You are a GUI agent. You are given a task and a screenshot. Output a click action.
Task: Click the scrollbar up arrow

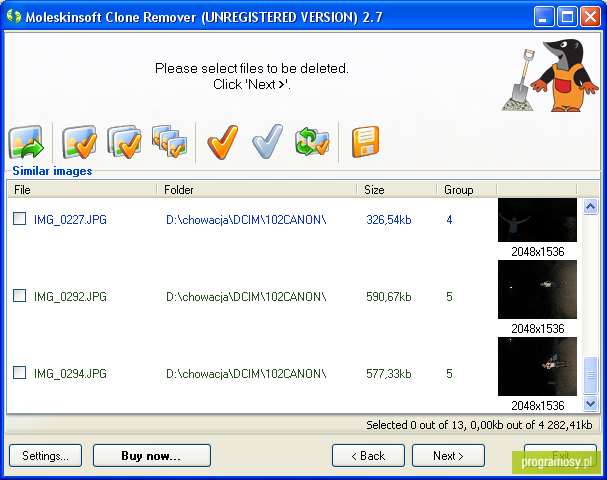(590, 207)
